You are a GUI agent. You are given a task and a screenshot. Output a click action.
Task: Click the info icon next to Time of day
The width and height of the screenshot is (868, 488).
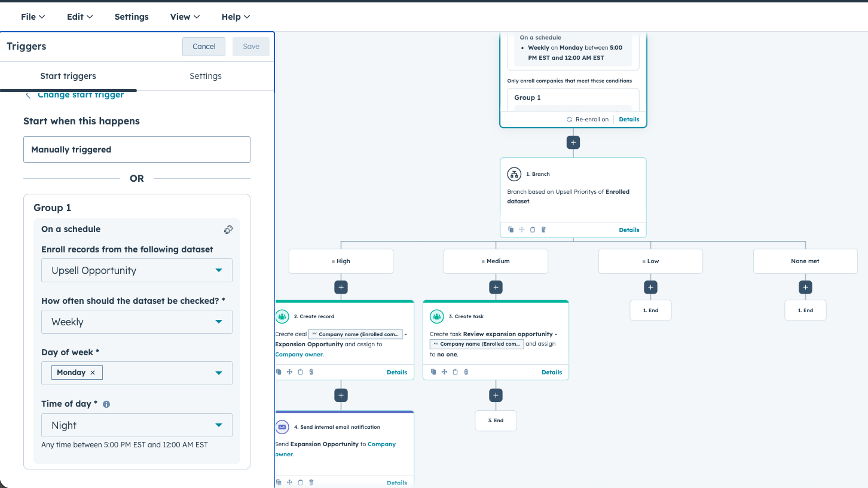pyautogui.click(x=106, y=404)
